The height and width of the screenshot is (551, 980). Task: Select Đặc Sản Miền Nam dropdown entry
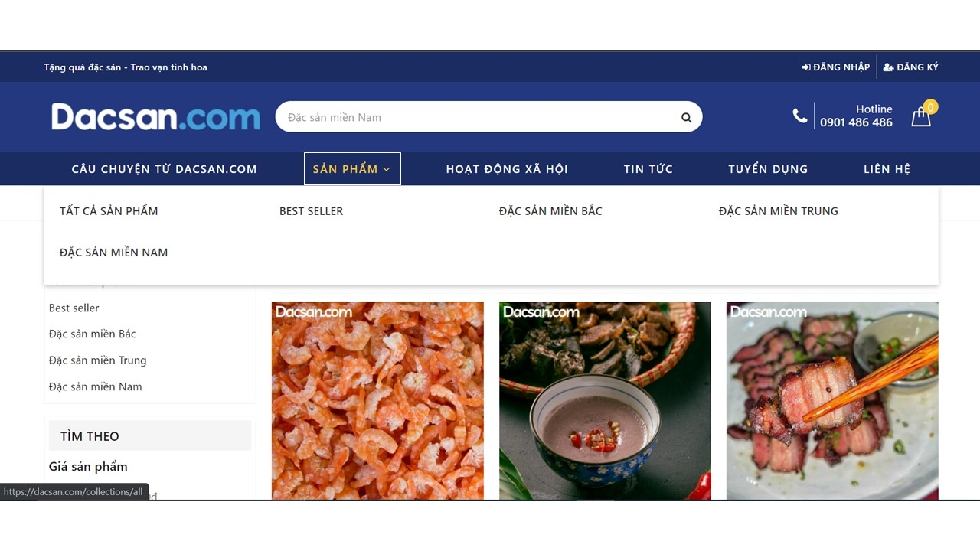point(113,252)
